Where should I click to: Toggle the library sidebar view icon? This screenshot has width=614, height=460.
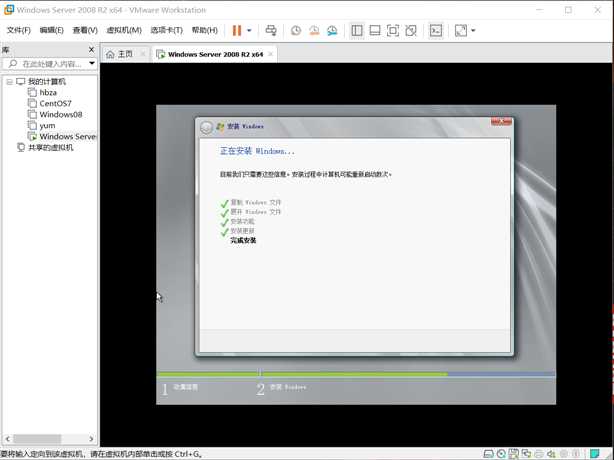coord(357,31)
